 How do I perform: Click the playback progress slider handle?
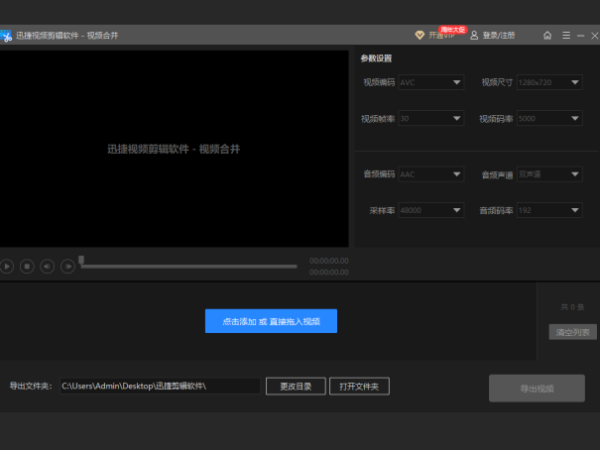click(x=81, y=261)
